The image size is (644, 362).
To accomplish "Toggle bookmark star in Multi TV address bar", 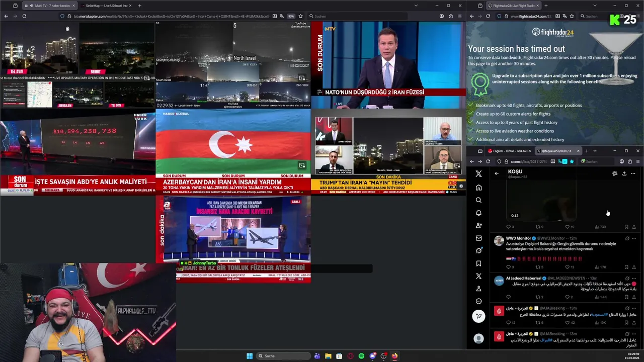I will [300, 16].
